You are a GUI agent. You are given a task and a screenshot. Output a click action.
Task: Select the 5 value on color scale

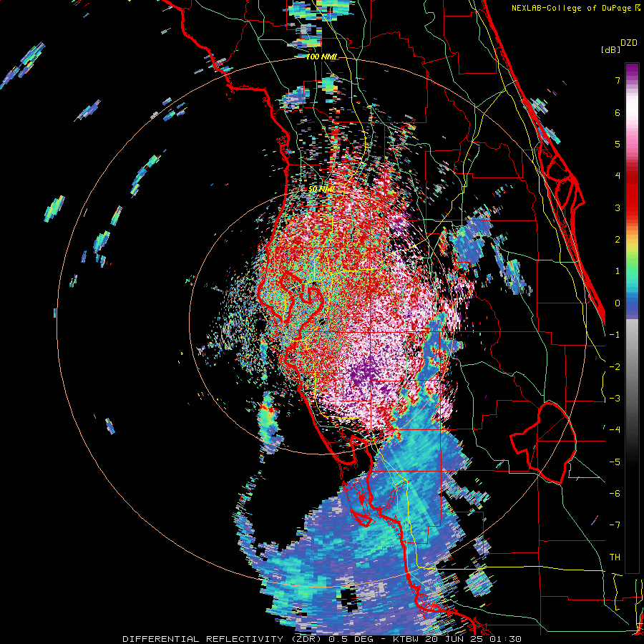coord(618,144)
